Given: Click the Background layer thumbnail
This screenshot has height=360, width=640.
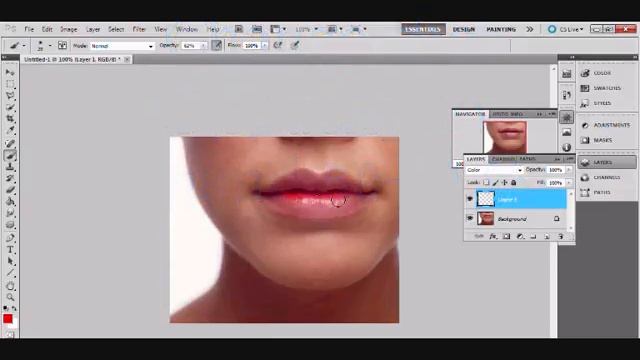Looking at the screenshot, I should pos(485,218).
